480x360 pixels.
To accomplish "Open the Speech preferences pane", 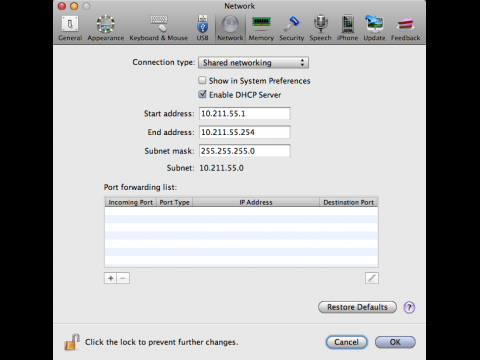I will [320, 29].
